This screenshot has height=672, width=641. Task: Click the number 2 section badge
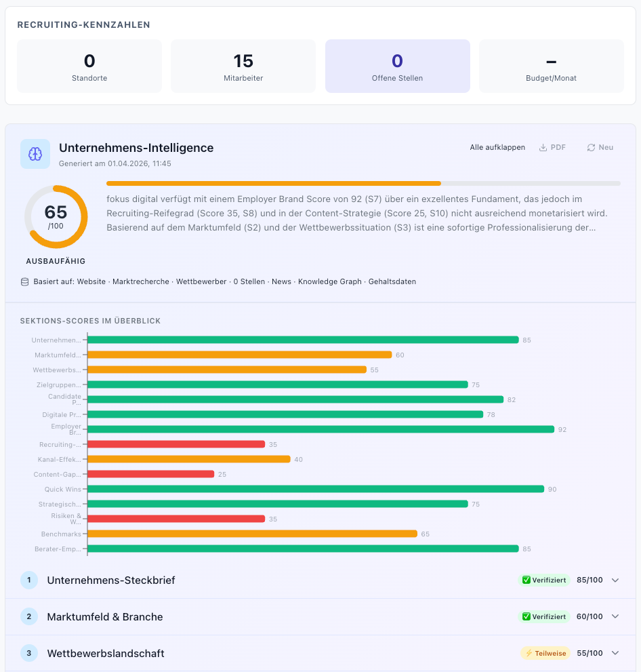pyautogui.click(x=29, y=617)
